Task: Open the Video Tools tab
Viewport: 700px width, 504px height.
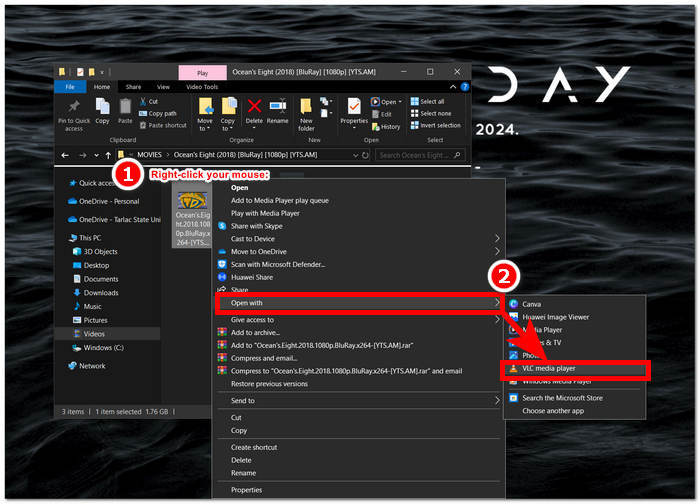Action: point(202,87)
